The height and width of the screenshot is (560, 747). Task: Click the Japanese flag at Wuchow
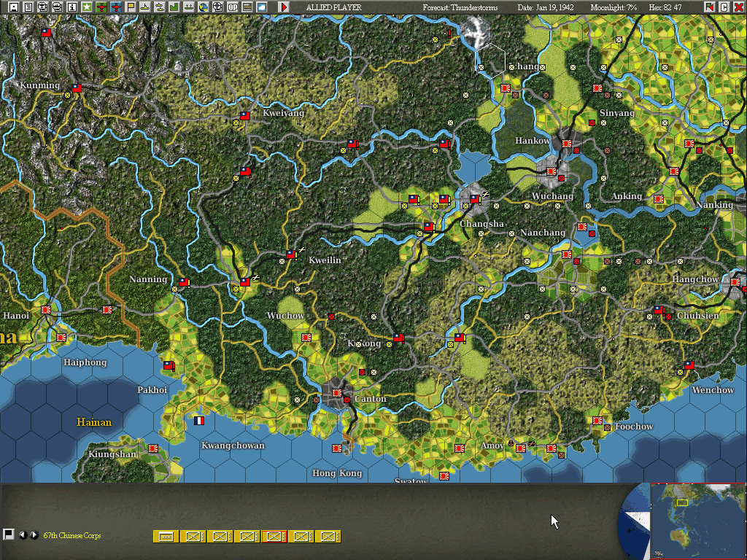coord(306,338)
